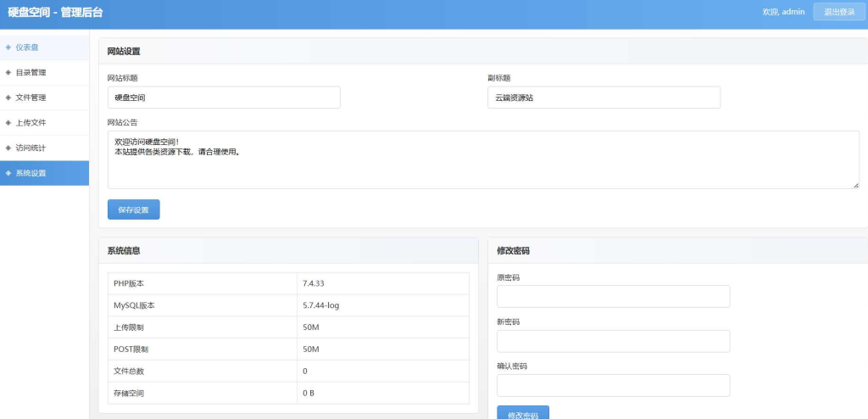The width and height of the screenshot is (868, 419).
Task: Click the MySQL版本 table cell
Action: pos(202,305)
